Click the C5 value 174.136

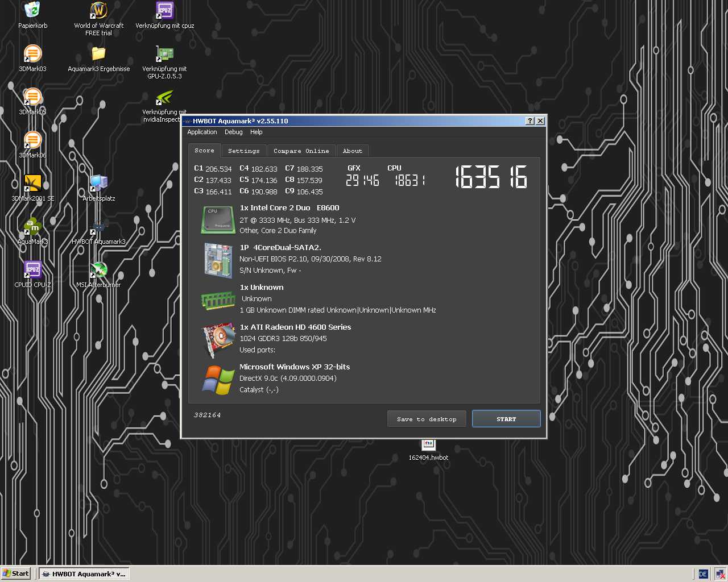(x=264, y=181)
